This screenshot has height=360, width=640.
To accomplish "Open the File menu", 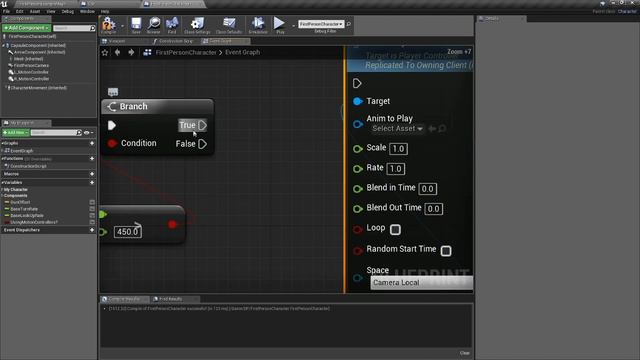I will pos(6,11).
